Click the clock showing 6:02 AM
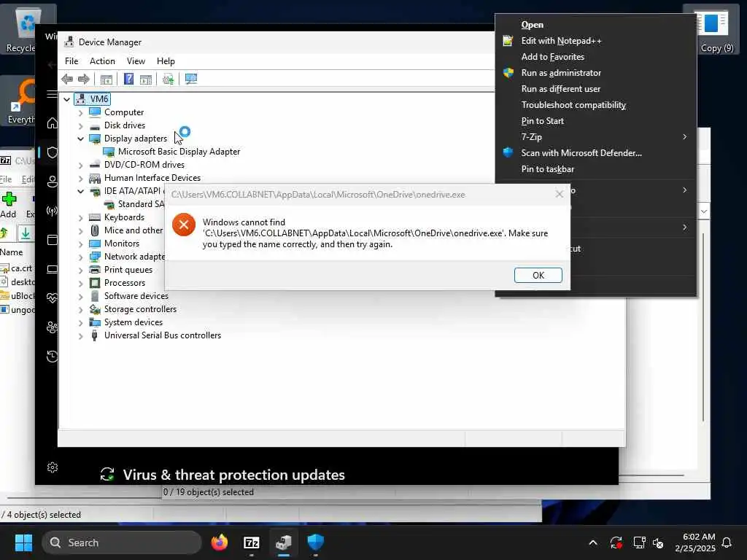Screen dimensions: 747x560 coord(695,542)
